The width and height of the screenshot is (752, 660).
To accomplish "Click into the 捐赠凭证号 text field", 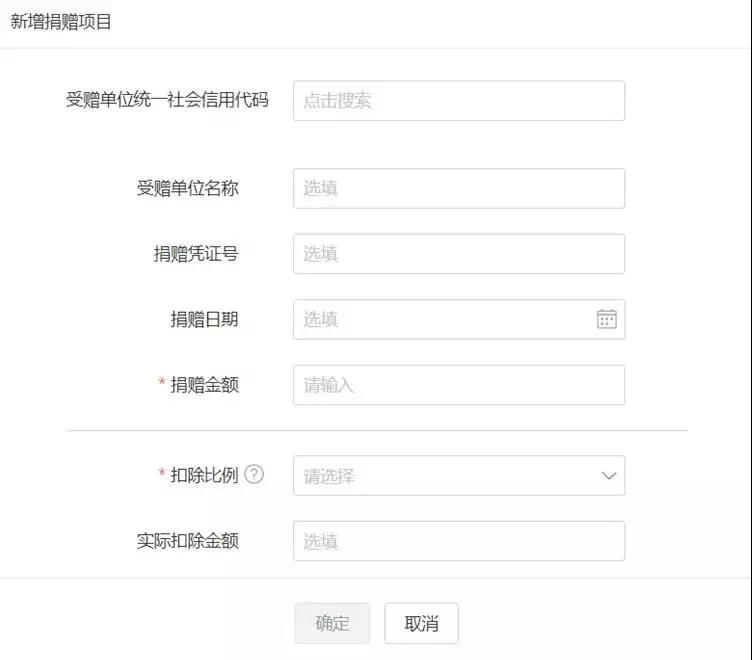I will (459, 254).
